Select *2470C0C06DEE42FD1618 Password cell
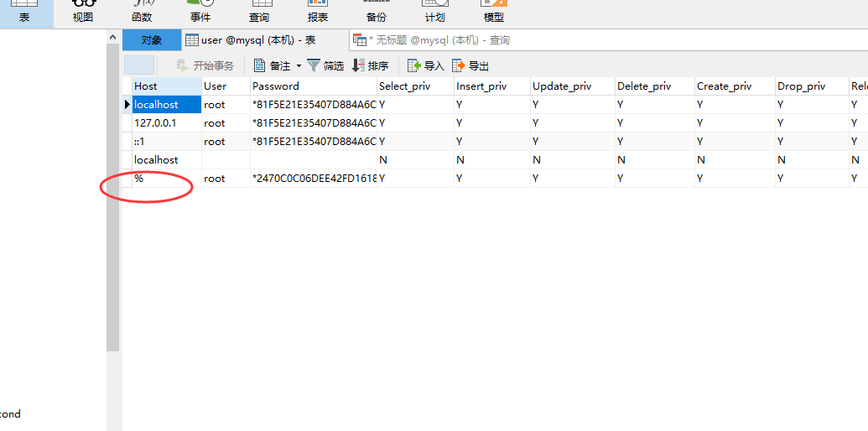The height and width of the screenshot is (431, 868). (314, 178)
